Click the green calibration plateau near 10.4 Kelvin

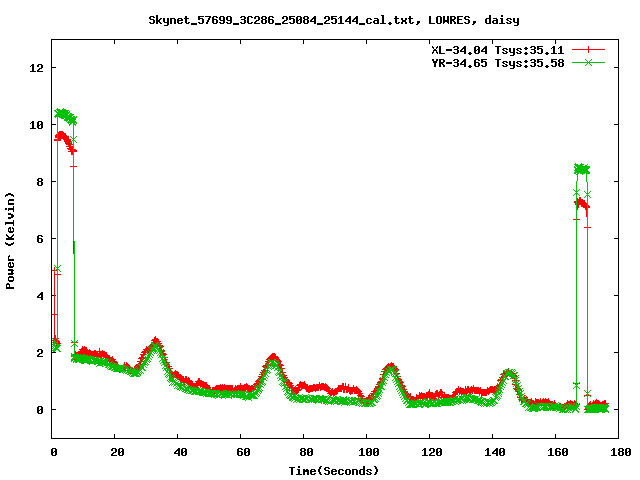tap(65, 116)
